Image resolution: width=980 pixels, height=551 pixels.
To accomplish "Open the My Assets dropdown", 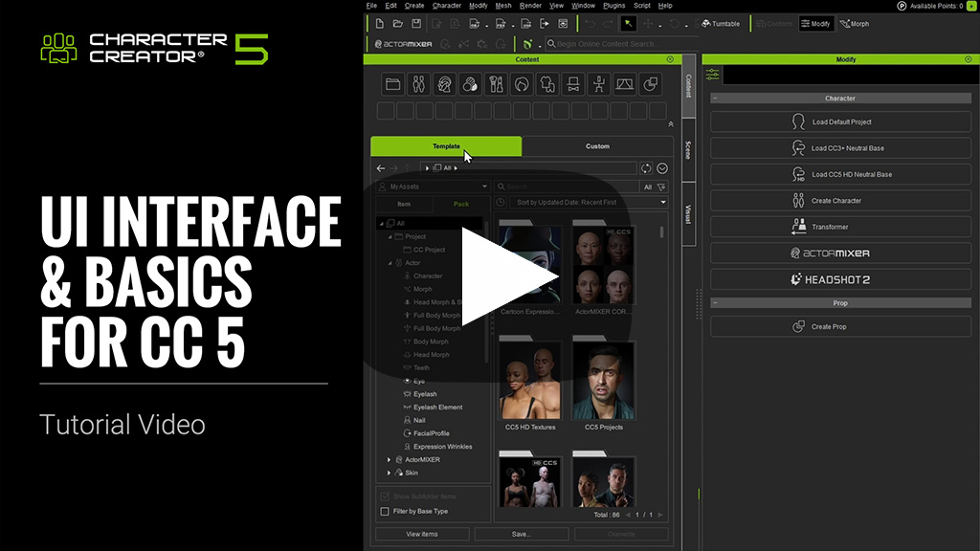I will tap(433, 187).
